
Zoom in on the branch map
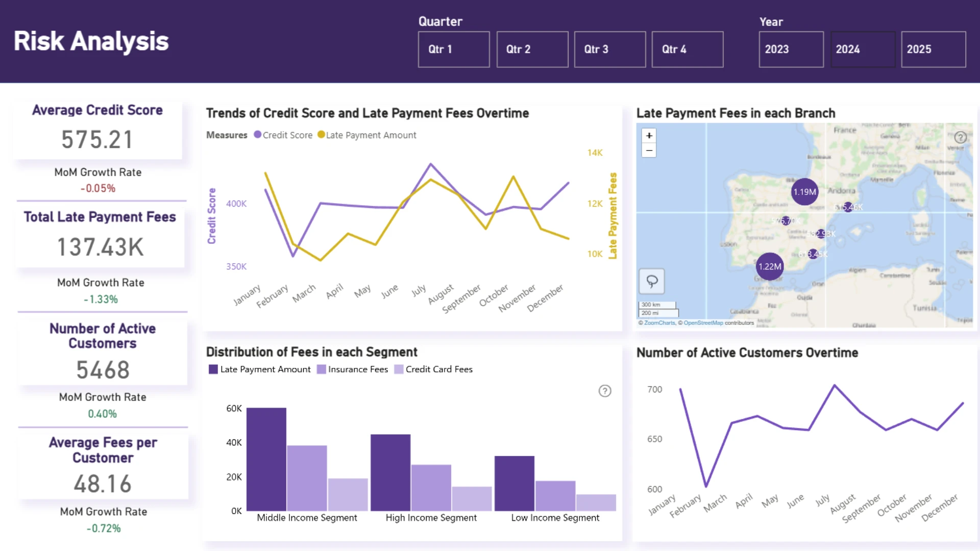coord(649,136)
